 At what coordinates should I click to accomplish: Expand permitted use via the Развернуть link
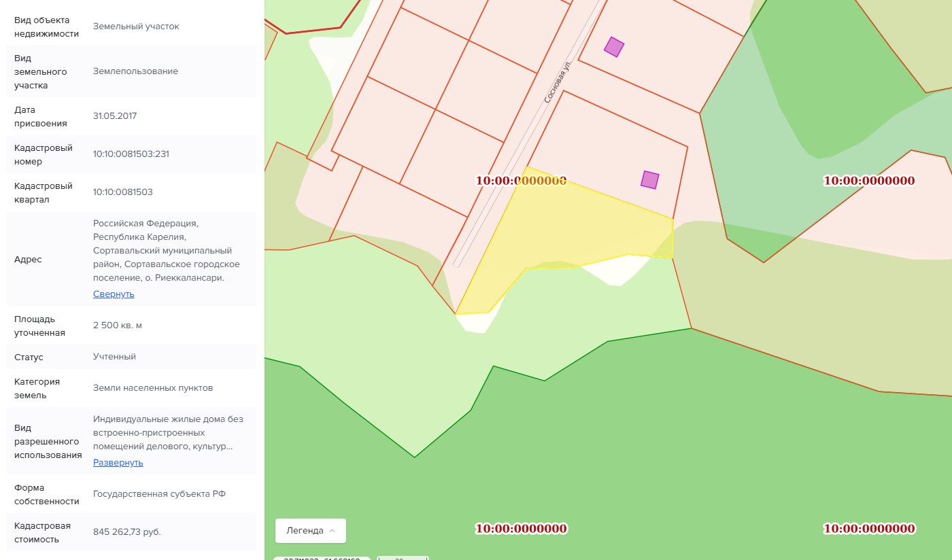118,463
